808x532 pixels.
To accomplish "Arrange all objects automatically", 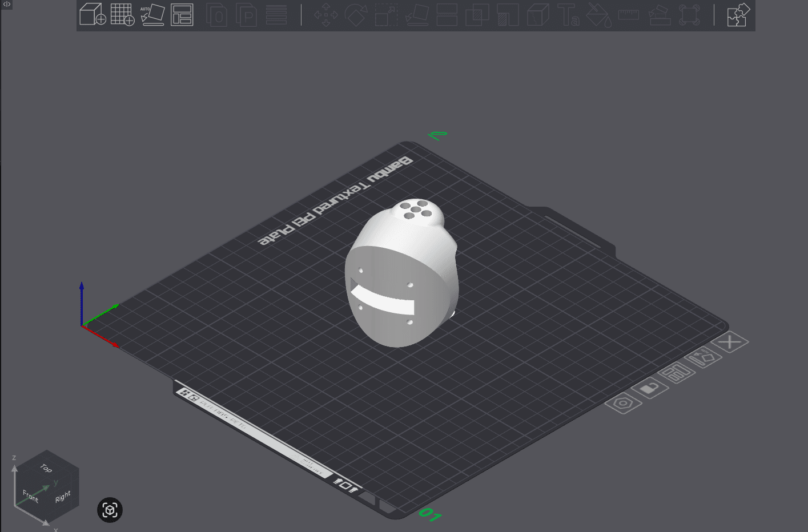I will coord(182,15).
